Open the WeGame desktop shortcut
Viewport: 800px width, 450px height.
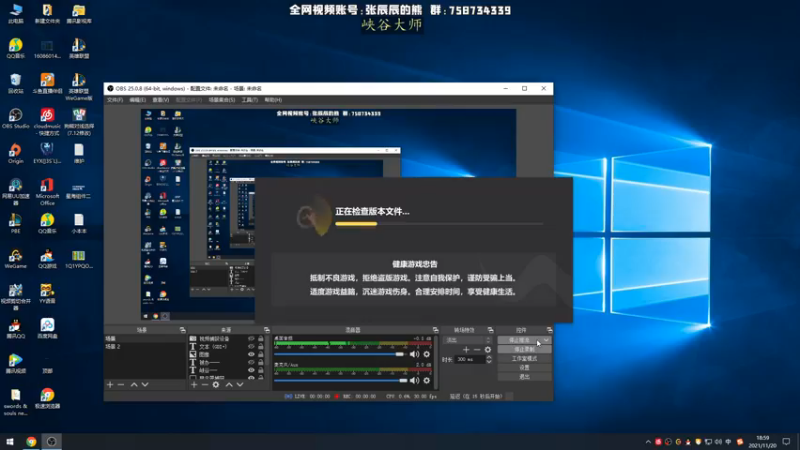point(15,259)
